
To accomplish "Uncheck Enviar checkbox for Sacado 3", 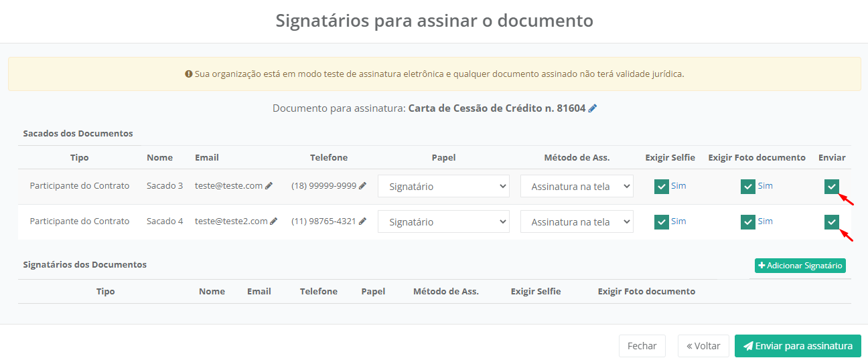I will [x=832, y=187].
